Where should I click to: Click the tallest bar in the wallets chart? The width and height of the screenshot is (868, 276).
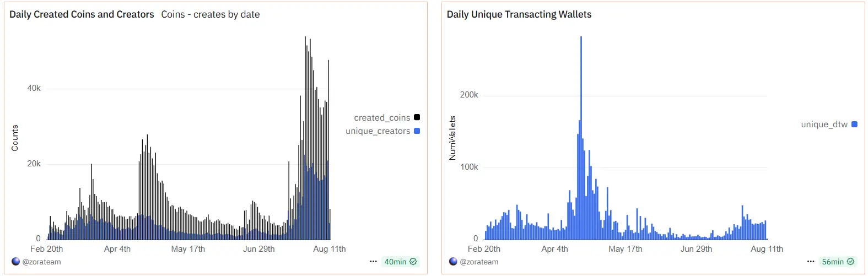coord(581,138)
